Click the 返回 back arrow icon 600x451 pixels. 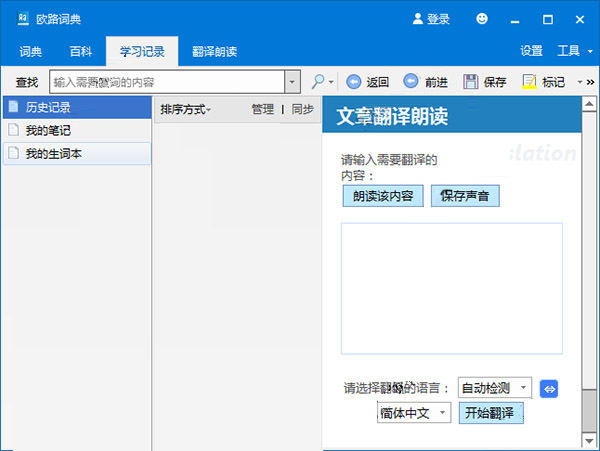(353, 82)
